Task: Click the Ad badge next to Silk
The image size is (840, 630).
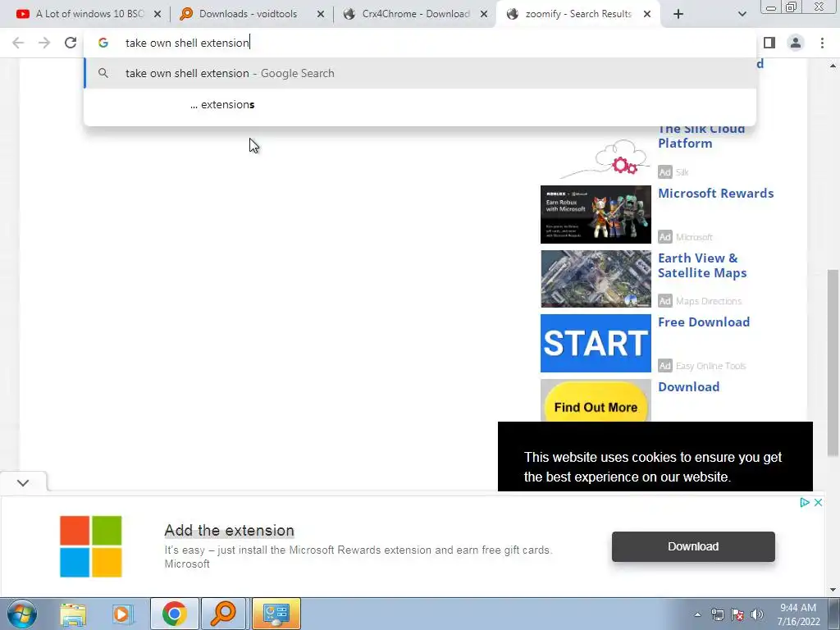Action: [664, 172]
